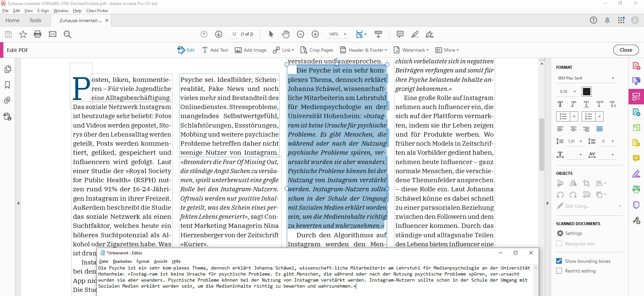Open the Sign document tool

click(x=430, y=34)
